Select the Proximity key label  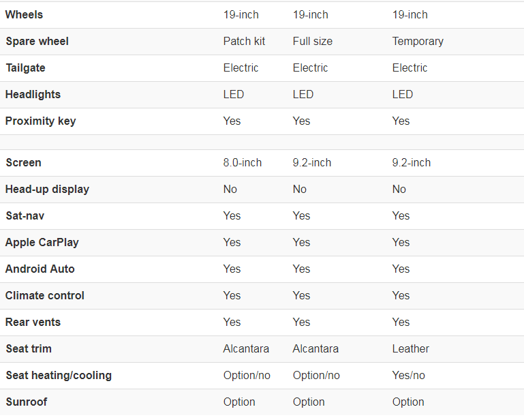(x=40, y=121)
